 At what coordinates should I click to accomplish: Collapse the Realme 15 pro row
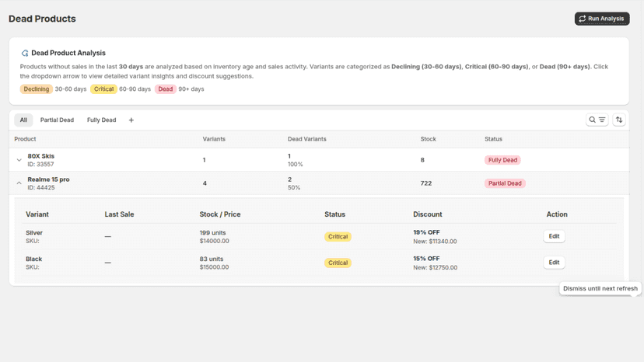tap(19, 183)
